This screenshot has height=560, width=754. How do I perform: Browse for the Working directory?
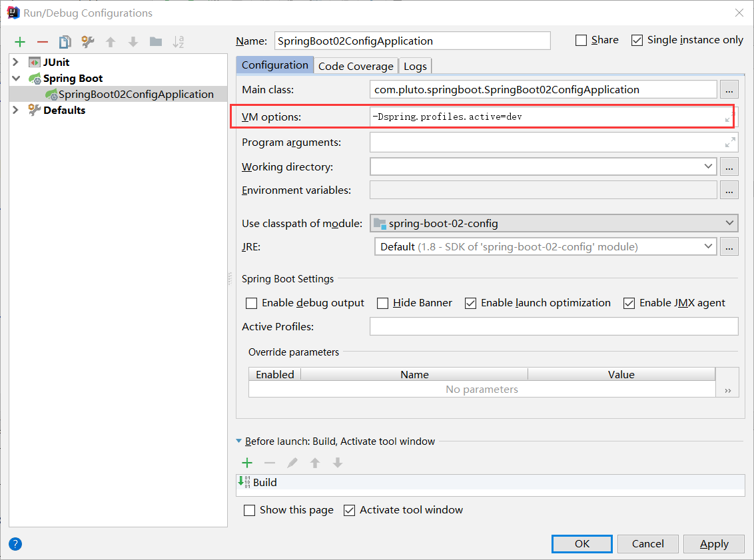(x=729, y=166)
